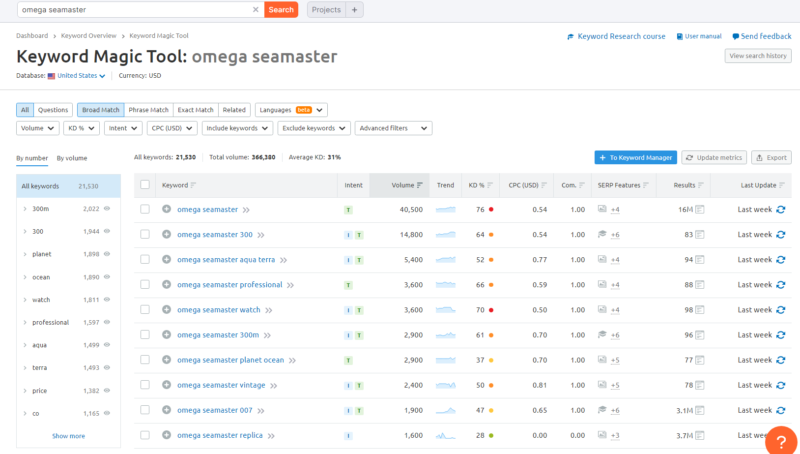
Task: Toggle eye icon for 300m group
Action: point(107,209)
